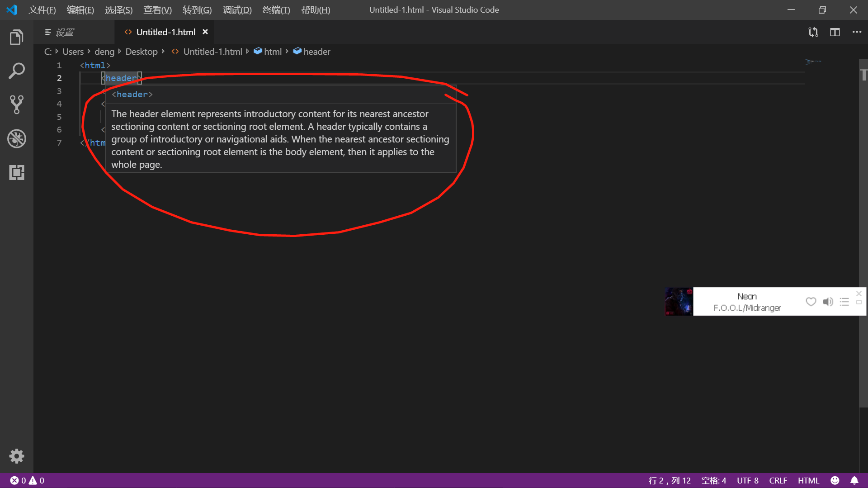Open the Extensions view in activity bar

17,172
